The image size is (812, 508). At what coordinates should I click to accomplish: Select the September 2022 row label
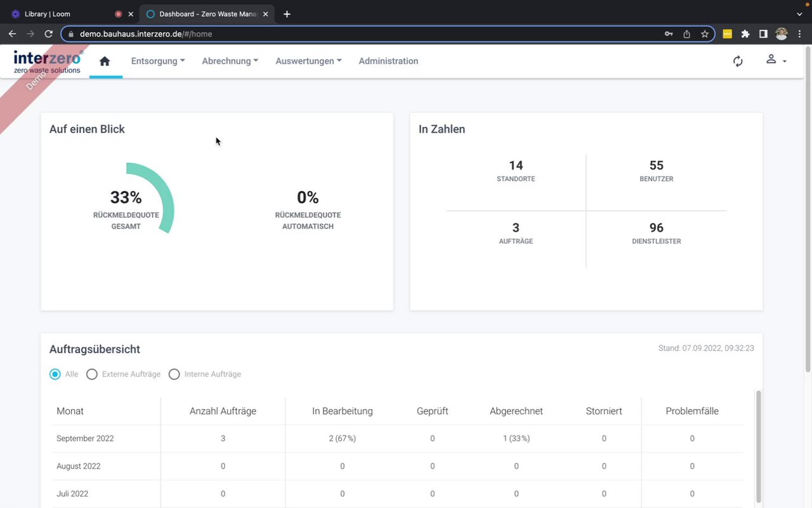pos(85,438)
